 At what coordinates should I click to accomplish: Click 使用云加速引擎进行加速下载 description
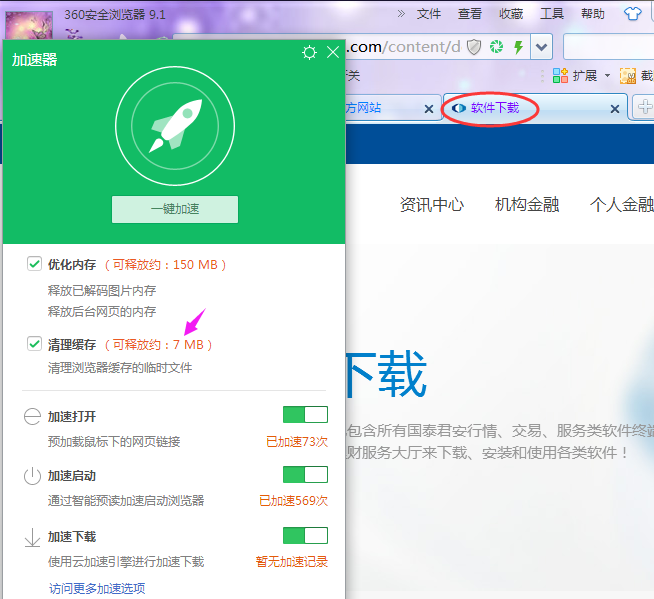[x=126, y=561]
